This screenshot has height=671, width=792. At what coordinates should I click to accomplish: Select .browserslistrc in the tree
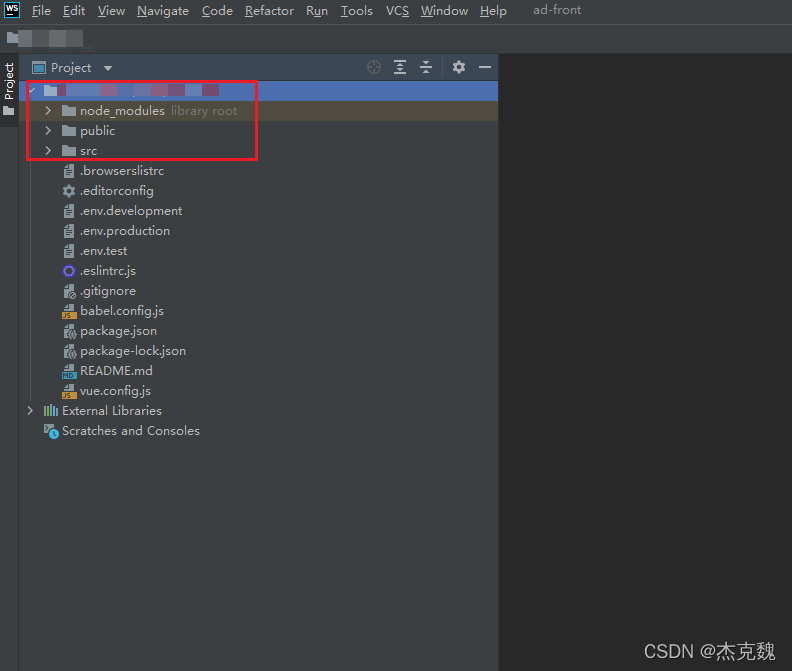coord(122,171)
